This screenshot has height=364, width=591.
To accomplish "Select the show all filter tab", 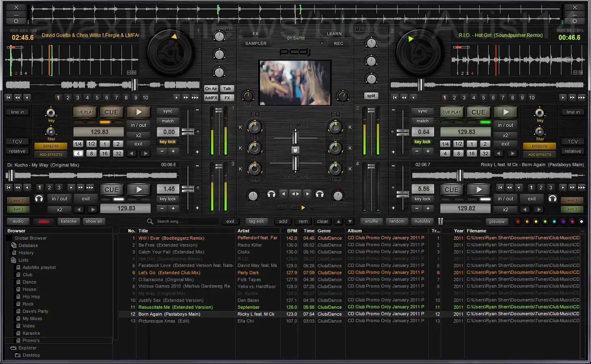I will (x=94, y=221).
